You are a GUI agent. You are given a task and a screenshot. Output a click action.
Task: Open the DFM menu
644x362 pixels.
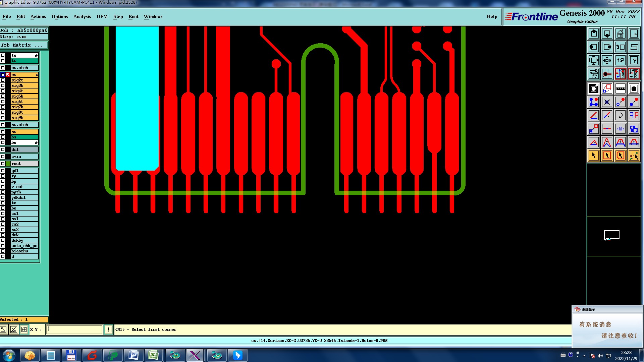102,16
